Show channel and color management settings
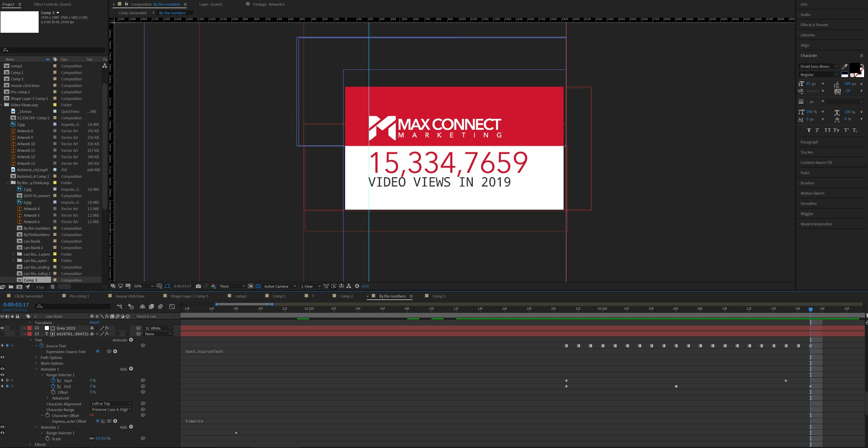This screenshot has height=448, width=868. pos(213,286)
